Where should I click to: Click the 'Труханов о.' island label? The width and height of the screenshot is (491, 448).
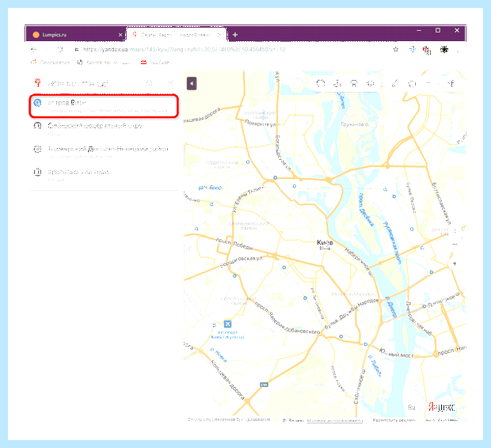pyautogui.click(x=355, y=124)
